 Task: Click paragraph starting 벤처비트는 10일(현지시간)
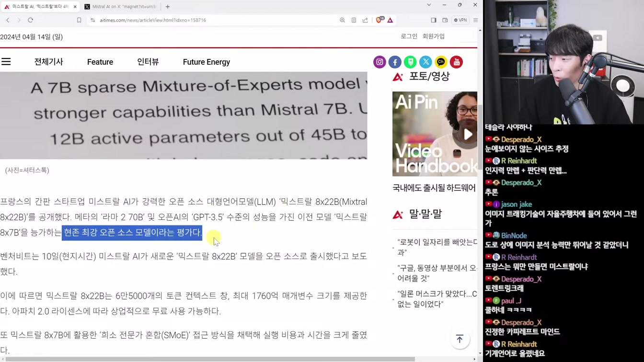pyautogui.click(x=184, y=264)
